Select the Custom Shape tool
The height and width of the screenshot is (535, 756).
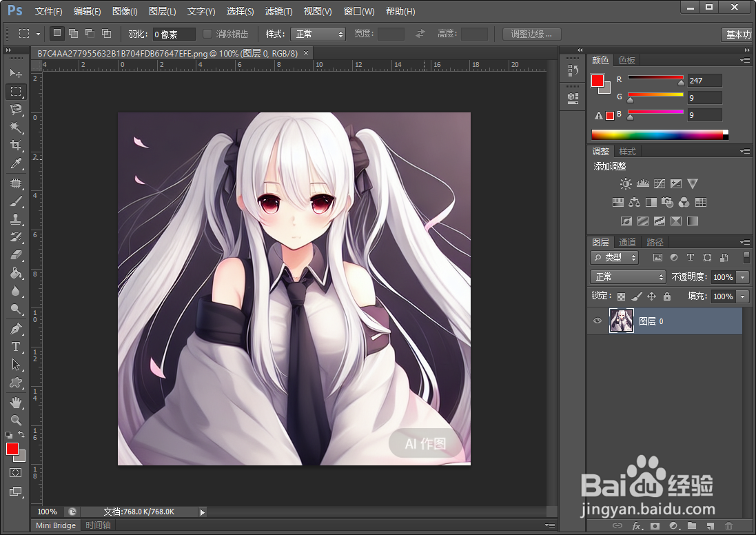(16, 383)
